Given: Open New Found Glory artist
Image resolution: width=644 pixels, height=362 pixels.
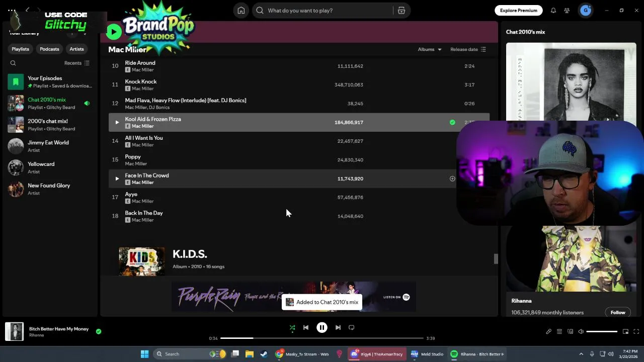Looking at the screenshot, I should (x=50, y=189).
